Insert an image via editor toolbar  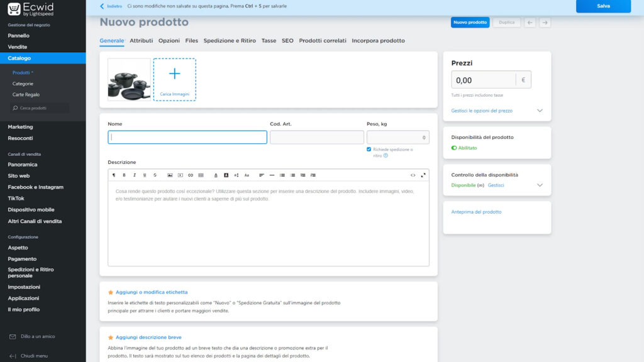pyautogui.click(x=170, y=175)
